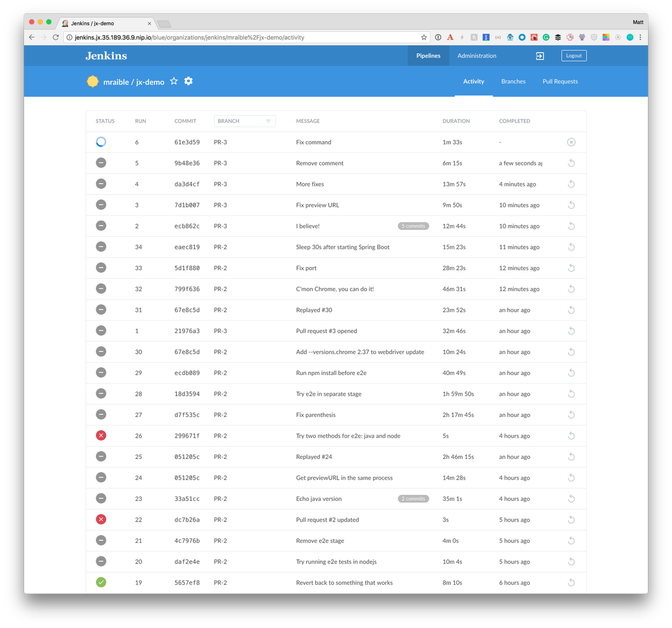Select the Jenkins / jx-demo browser tab
Image resolution: width=672 pixels, height=628 pixels.
click(106, 24)
